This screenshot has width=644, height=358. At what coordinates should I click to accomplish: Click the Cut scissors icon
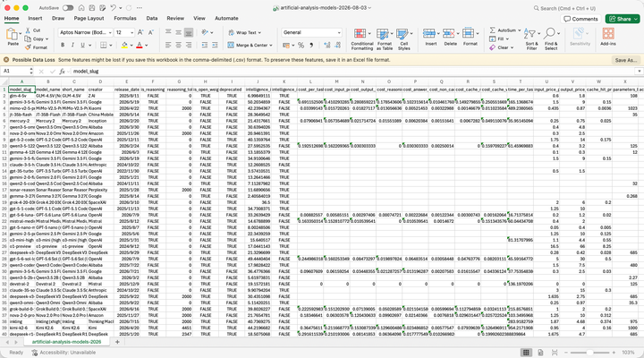pos(28,30)
